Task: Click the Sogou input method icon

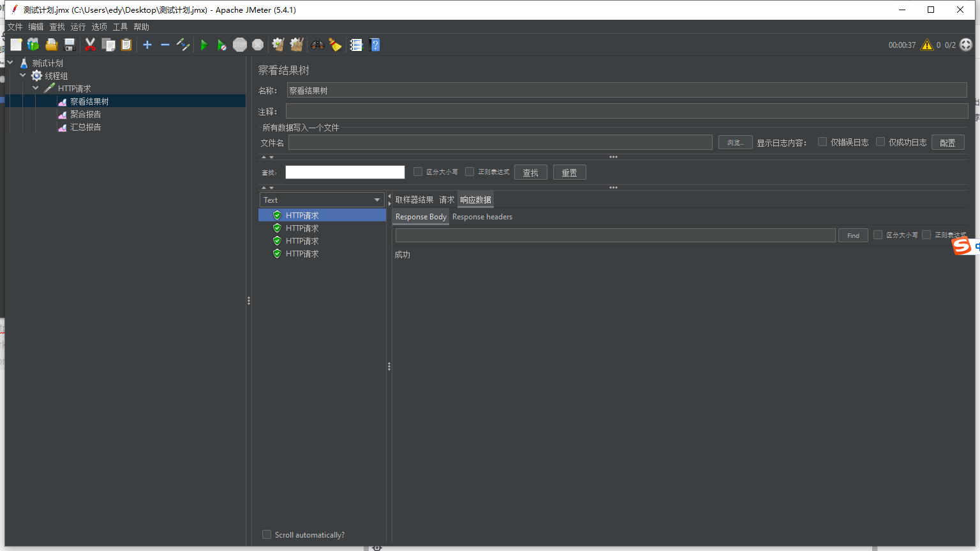Action: click(x=961, y=246)
